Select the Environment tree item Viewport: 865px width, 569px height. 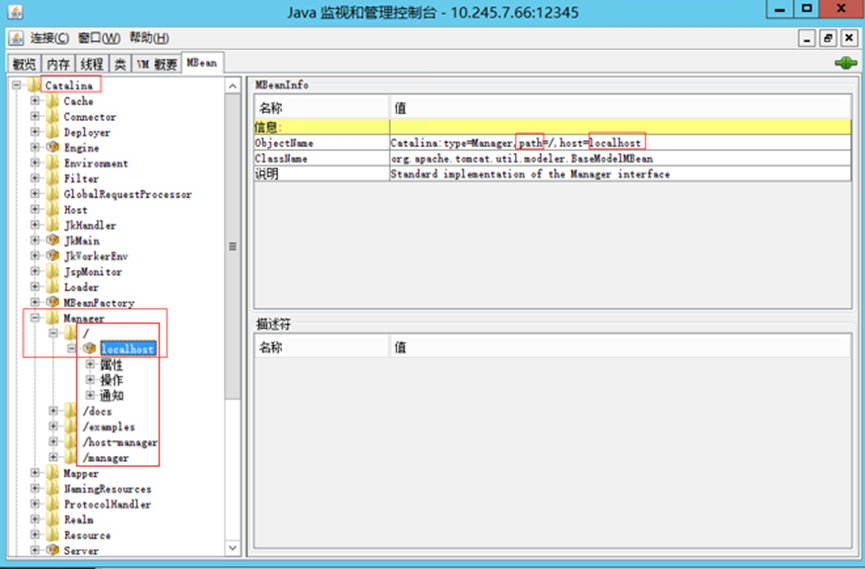96,163
